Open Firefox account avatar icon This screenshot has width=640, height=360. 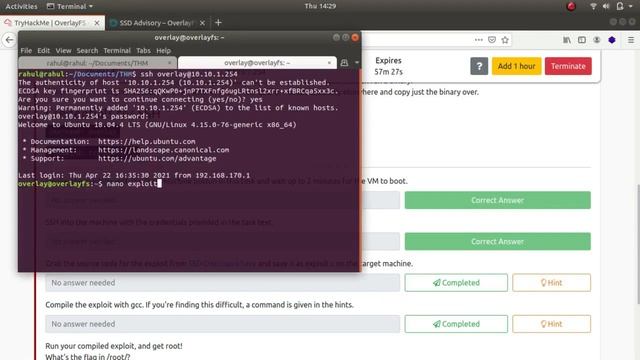tap(597, 40)
